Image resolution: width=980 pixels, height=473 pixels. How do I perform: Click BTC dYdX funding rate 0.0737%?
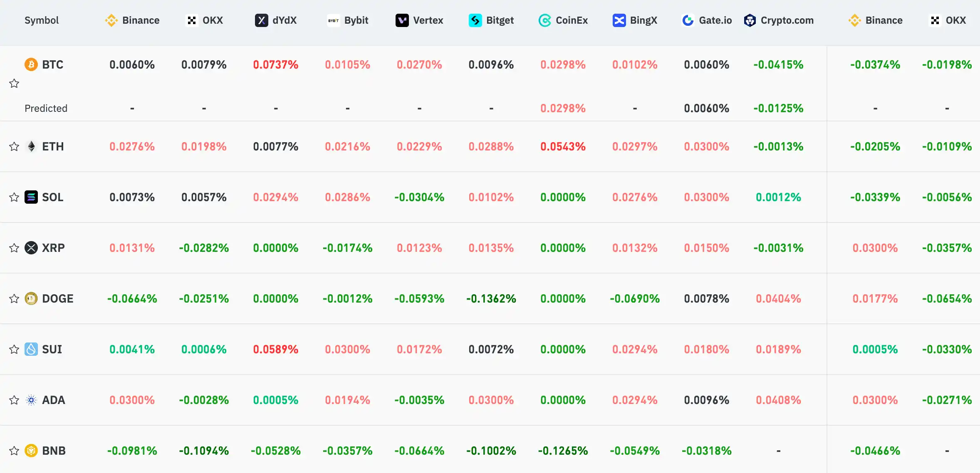coord(275,64)
